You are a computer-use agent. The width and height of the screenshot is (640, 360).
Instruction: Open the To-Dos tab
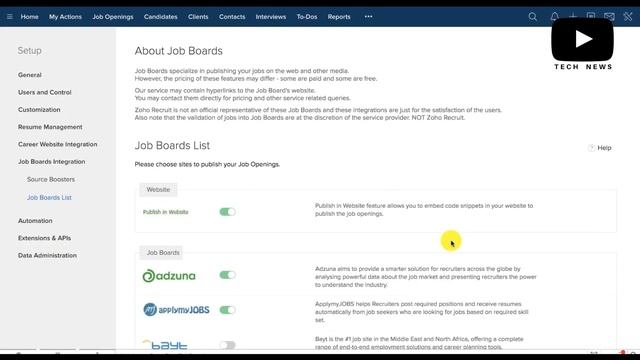click(307, 17)
